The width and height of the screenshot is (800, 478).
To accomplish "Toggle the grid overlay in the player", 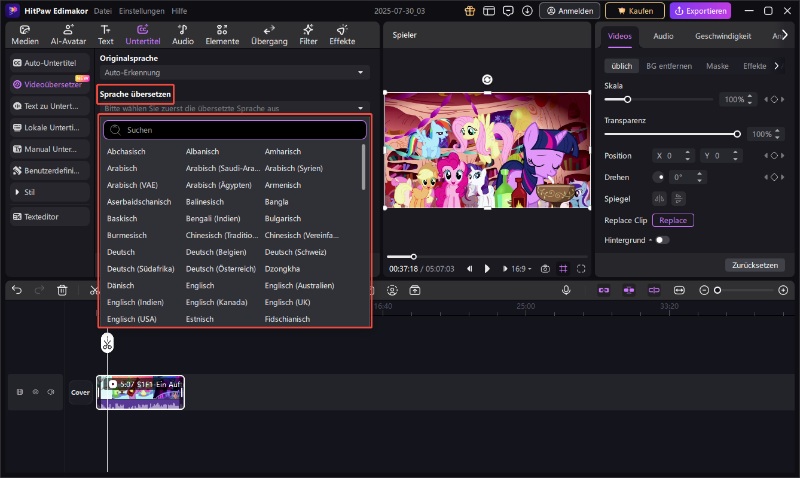I will pyautogui.click(x=563, y=269).
